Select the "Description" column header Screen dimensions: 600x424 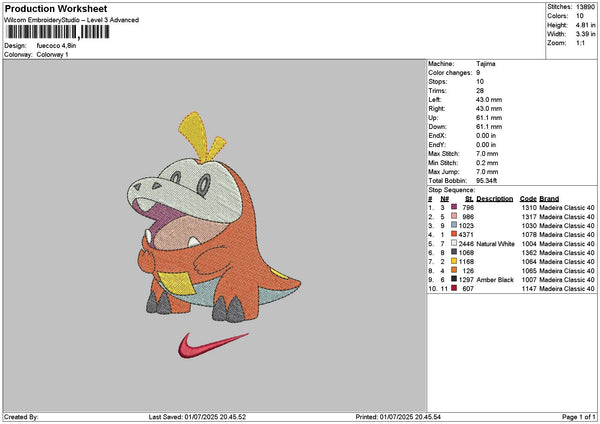point(495,199)
